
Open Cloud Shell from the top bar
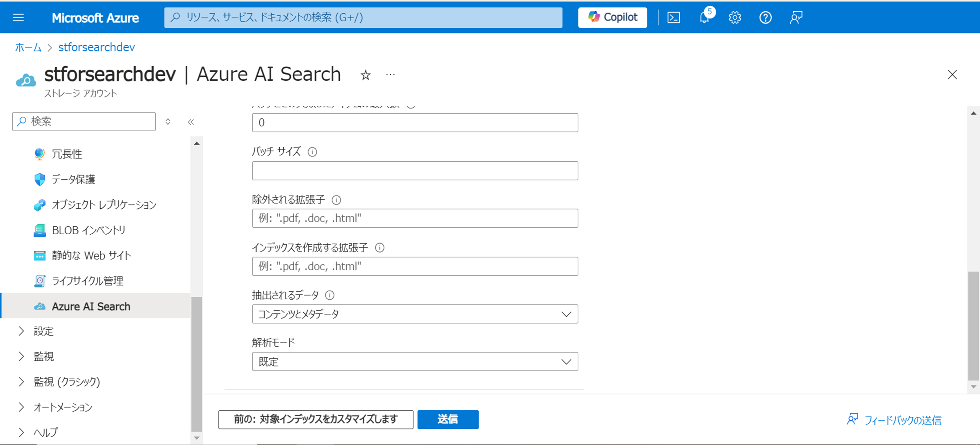point(673,18)
